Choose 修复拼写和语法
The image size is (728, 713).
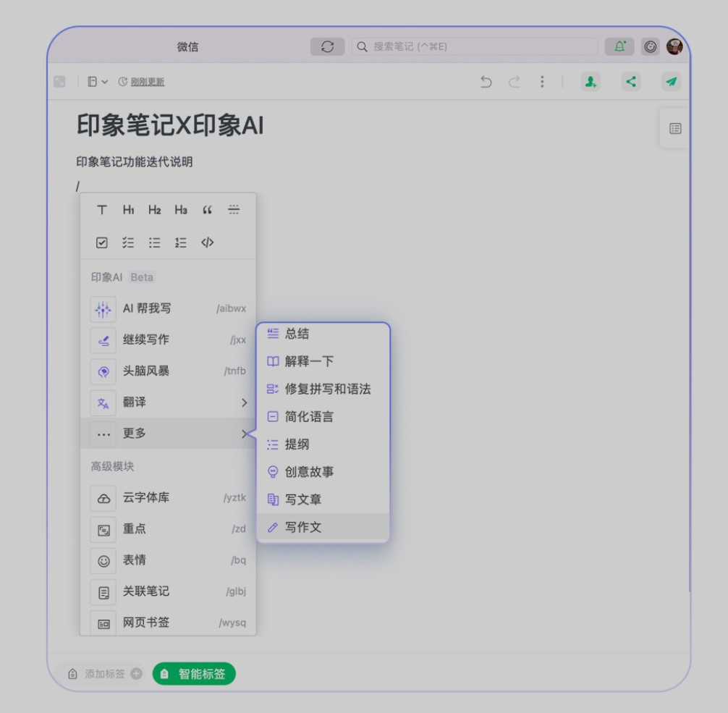323,389
